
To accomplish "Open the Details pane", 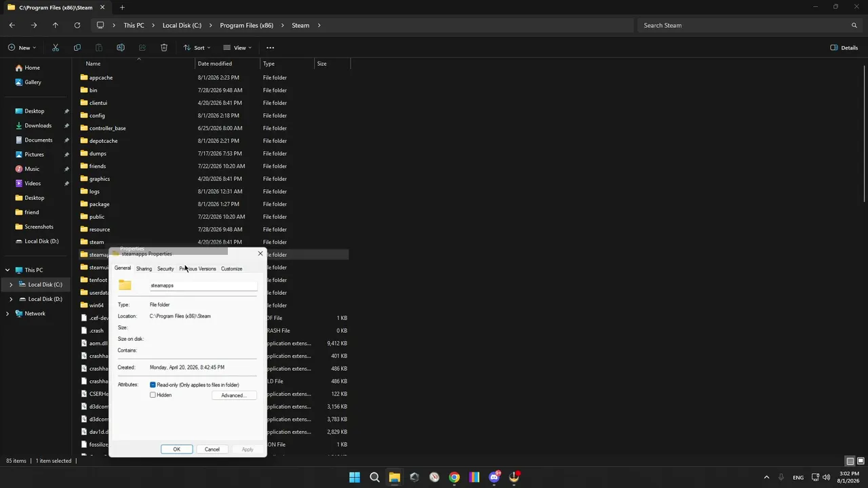I will click(844, 47).
